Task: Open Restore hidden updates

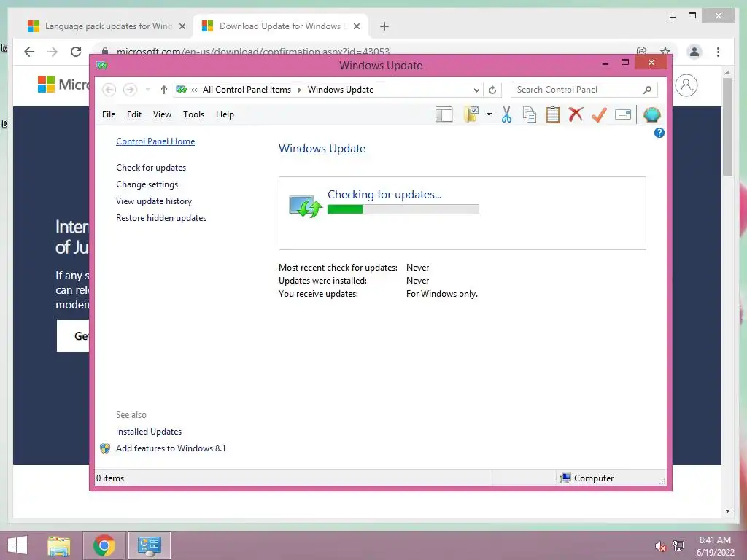Action: [161, 217]
